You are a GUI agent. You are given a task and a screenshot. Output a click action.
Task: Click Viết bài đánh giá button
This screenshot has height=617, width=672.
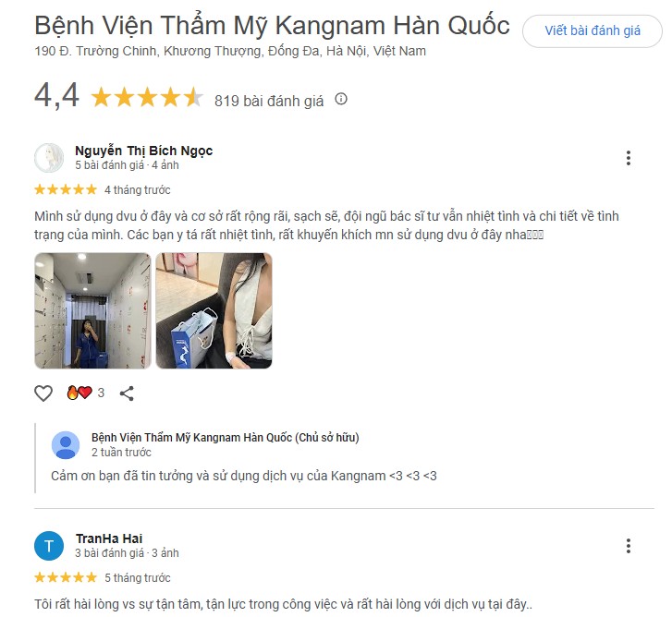point(593,30)
